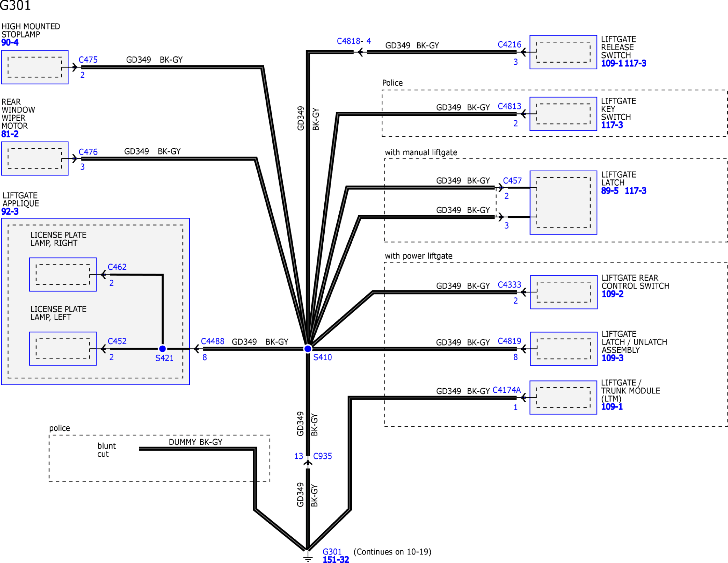Open the 109-2 rear control switch reference

point(612,294)
